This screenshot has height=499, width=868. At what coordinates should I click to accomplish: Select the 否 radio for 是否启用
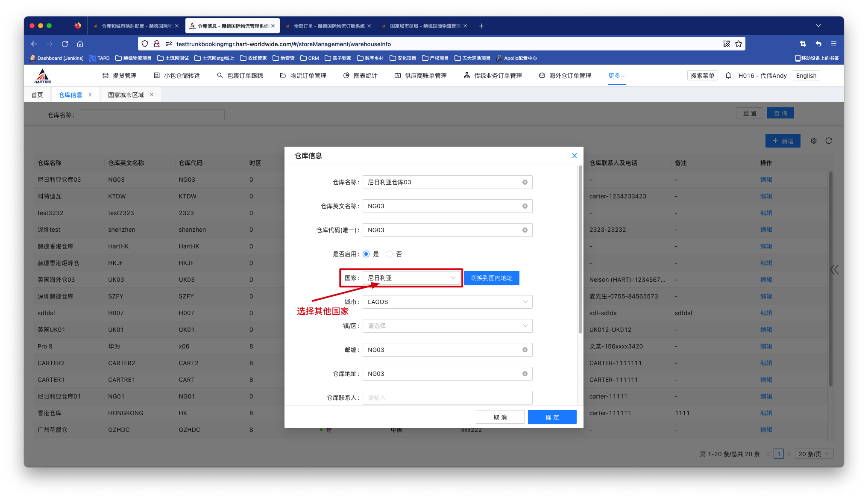click(x=389, y=254)
